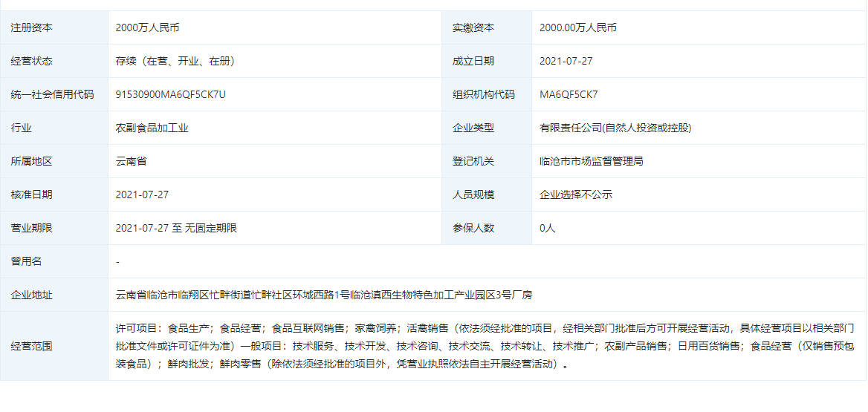Select the 企业选择不公示 value
868x412 pixels.
tap(576, 194)
